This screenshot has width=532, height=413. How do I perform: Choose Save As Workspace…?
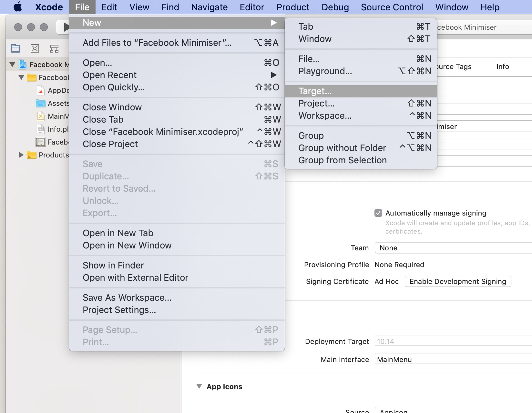coord(177,297)
